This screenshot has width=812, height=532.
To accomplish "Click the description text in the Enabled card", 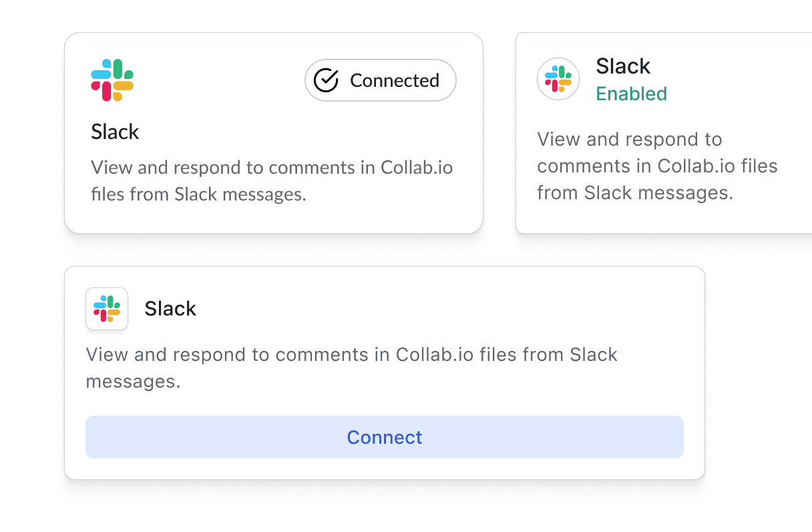I will (x=656, y=166).
